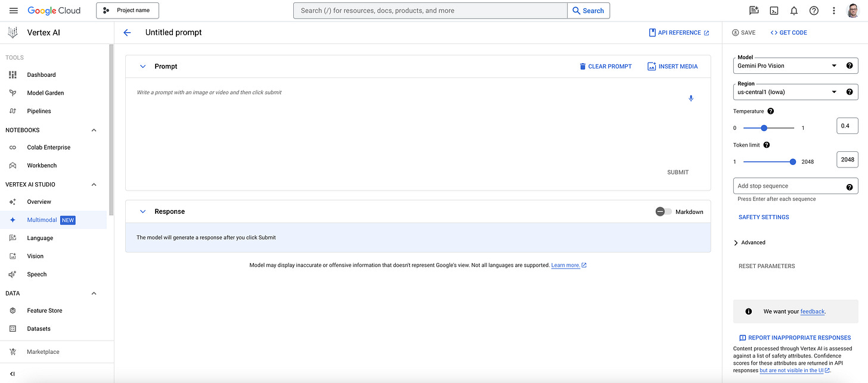Show help for Temperature setting
This screenshot has height=383, width=868.
click(x=771, y=111)
